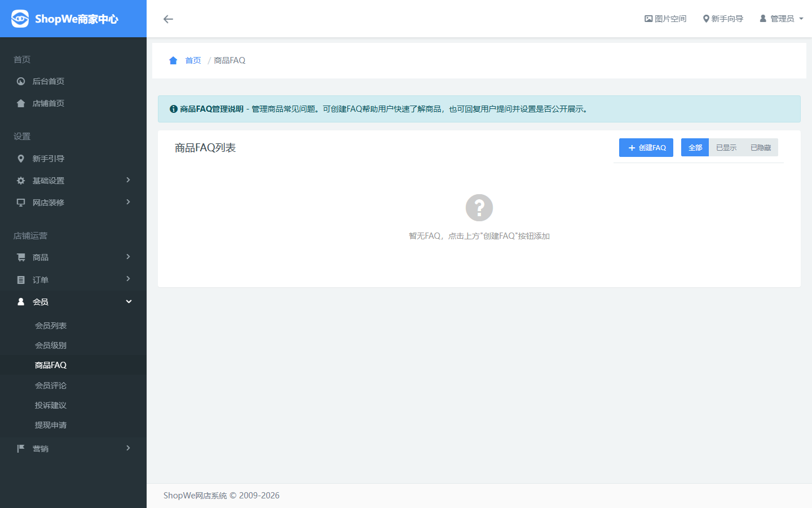Click the 店铺首页 house icon
This screenshot has height=508, width=812.
coord(21,103)
